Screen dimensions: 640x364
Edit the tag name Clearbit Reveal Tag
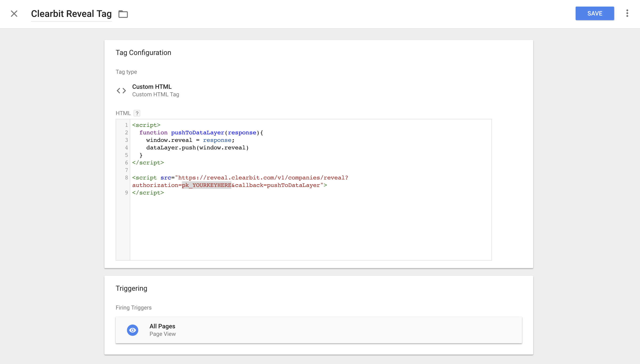tap(71, 14)
